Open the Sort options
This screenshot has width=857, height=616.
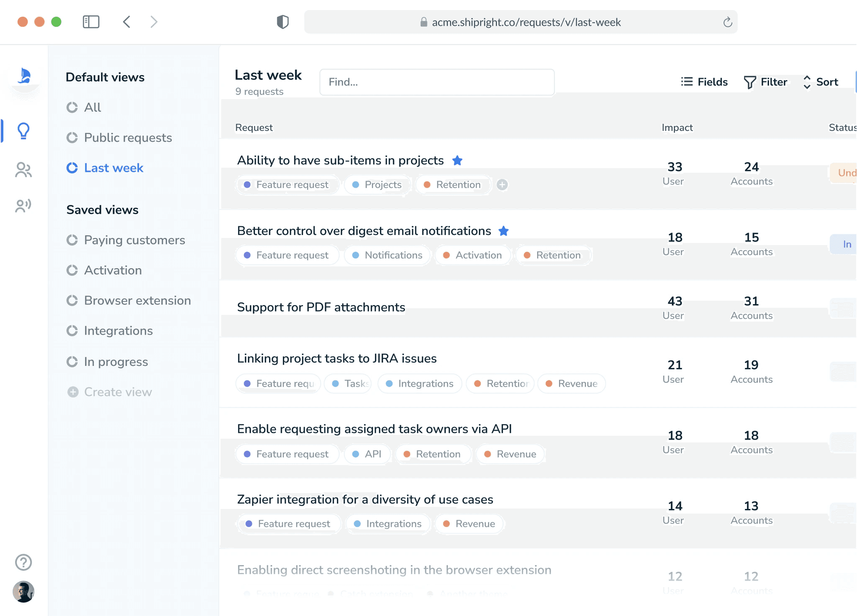(821, 82)
